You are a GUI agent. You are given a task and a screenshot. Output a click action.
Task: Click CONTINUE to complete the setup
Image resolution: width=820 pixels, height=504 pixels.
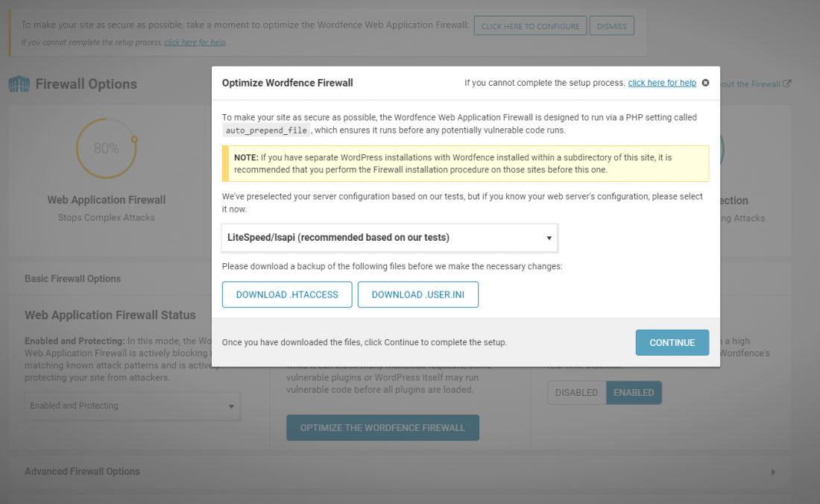(672, 342)
